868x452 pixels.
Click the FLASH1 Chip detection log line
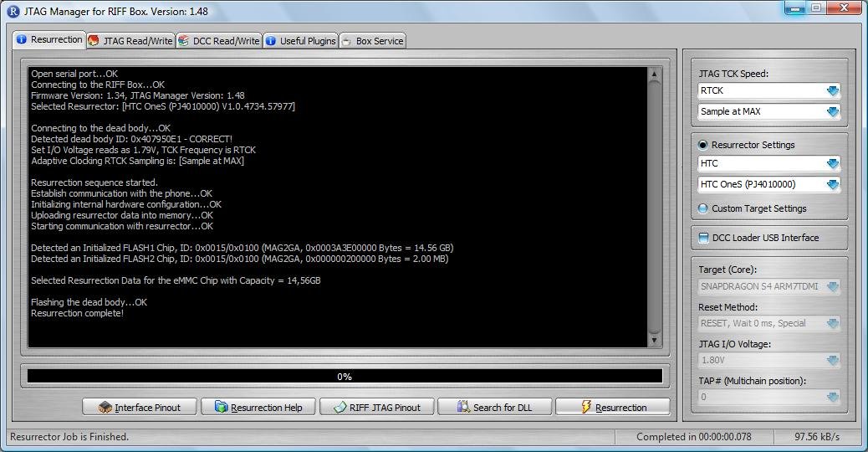(x=242, y=248)
